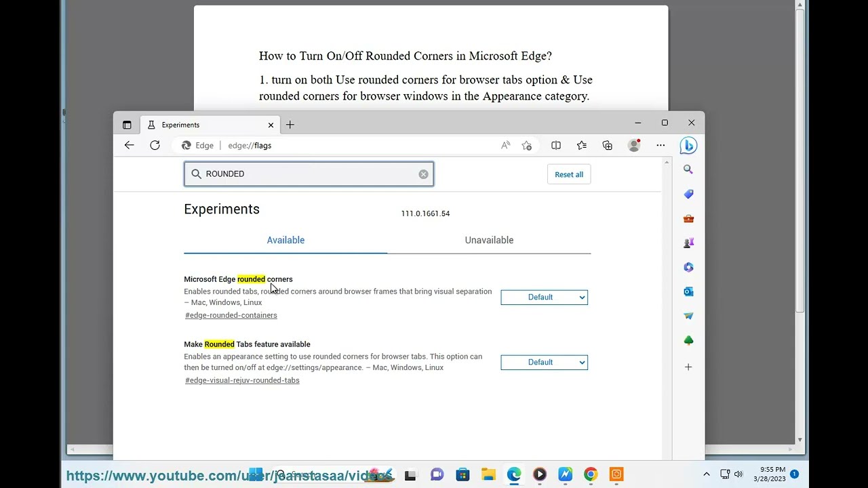Screen dimensions: 868x488
Task: Open sidebar Games chess icon
Action: (x=688, y=243)
